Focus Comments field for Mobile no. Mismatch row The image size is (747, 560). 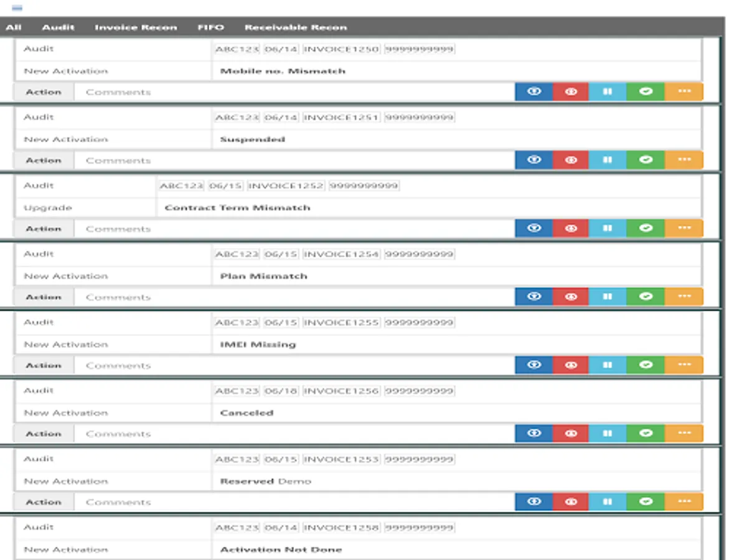(x=294, y=92)
